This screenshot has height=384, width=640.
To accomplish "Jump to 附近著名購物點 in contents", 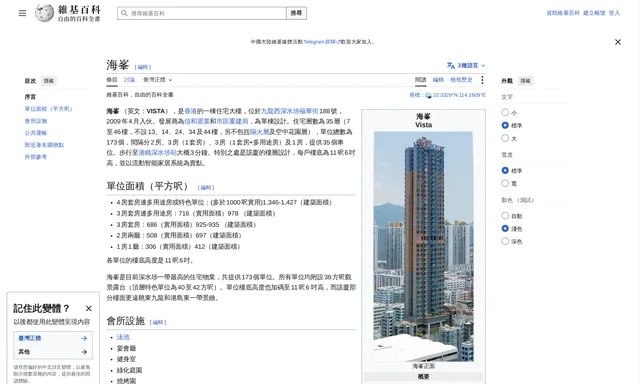I will click(44, 145).
